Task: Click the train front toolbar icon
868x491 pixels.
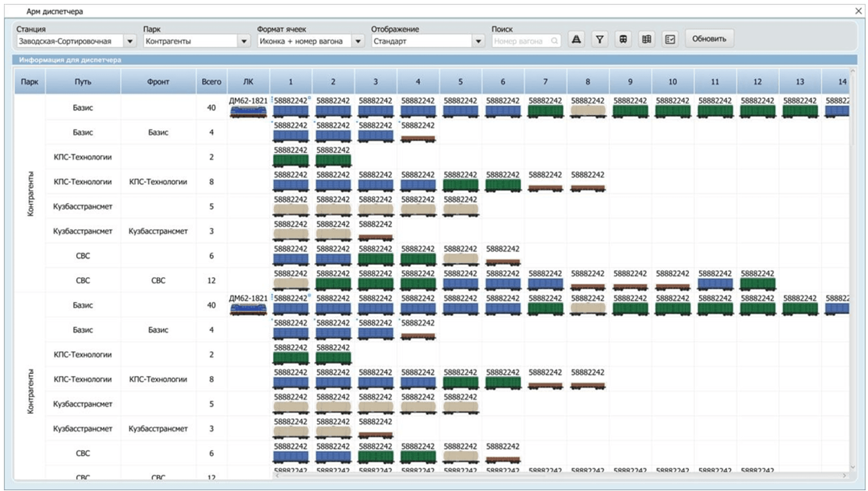Action: [x=623, y=40]
